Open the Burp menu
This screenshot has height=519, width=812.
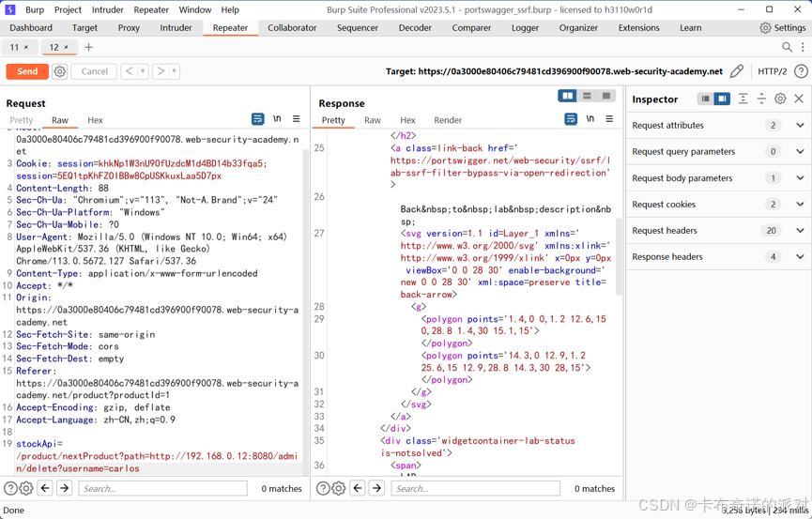(x=35, y=9)
